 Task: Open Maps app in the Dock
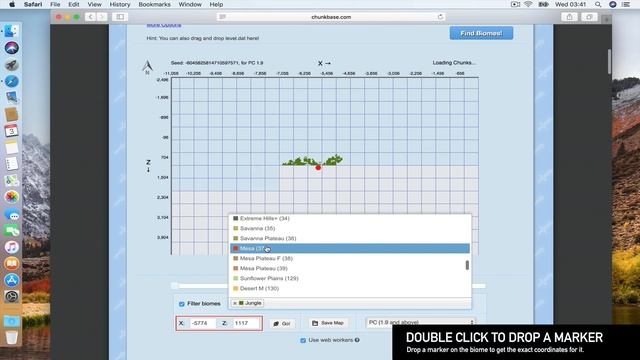(x=11, y=180)
